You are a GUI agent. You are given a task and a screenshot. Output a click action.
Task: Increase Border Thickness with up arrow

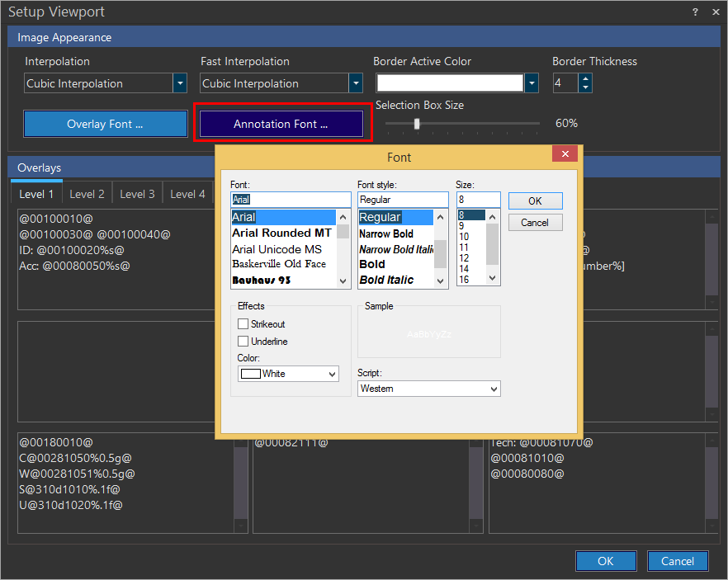585,79
